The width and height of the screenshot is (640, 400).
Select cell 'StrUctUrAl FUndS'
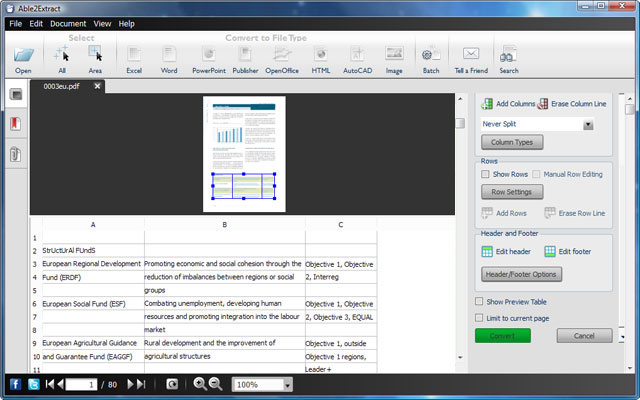pos(93,250)
